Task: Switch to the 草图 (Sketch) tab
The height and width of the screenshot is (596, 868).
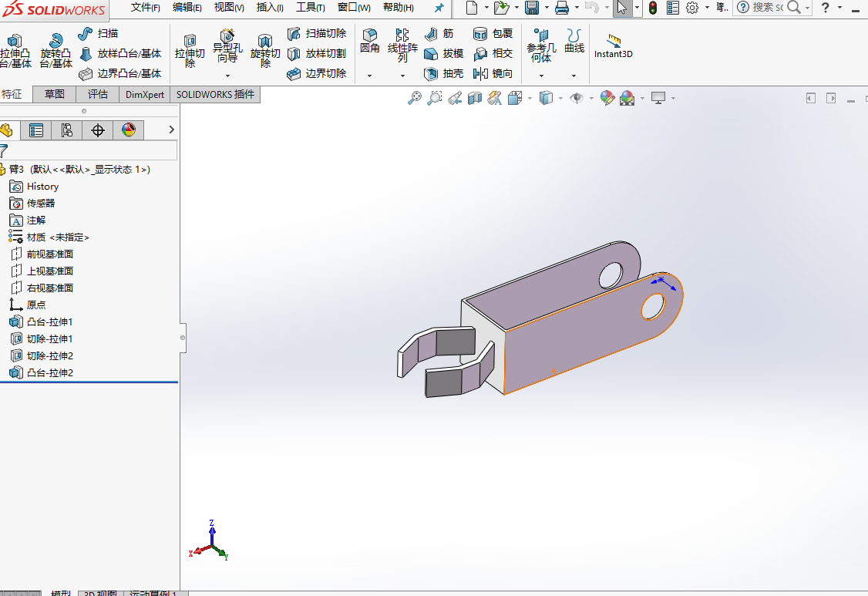Action: point(54,95)
